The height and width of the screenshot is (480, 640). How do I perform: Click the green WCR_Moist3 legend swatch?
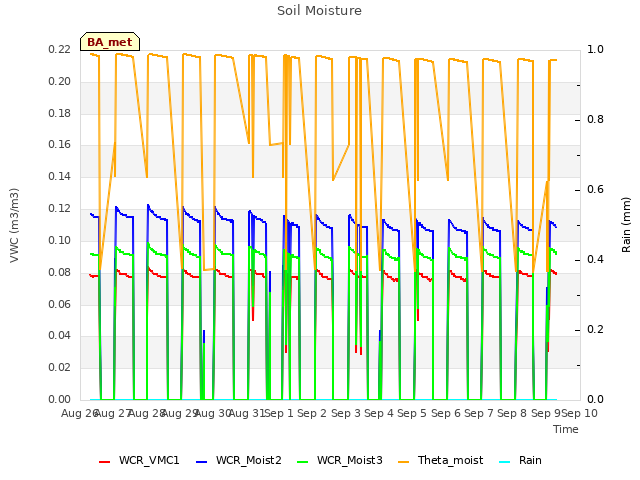point(302,462)
